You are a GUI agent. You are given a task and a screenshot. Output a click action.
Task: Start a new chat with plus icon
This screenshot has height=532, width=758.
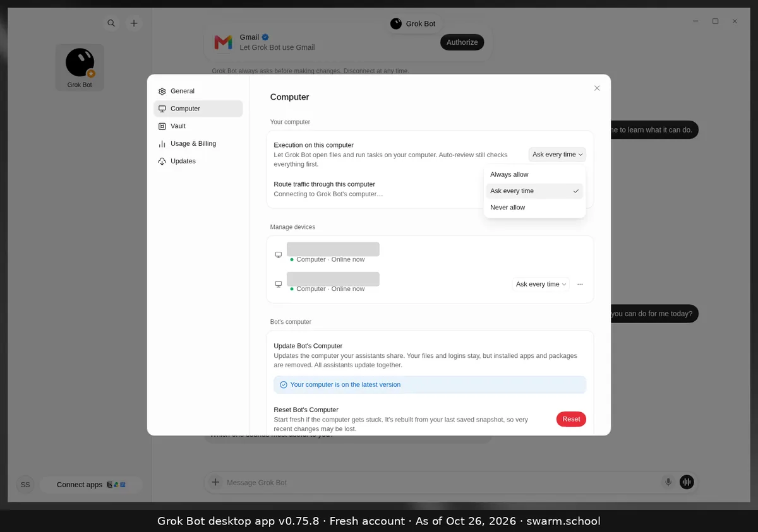pyautogui.click(x=134, y=23)
